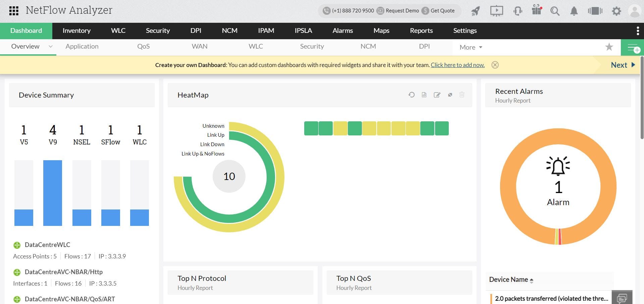The height and width of the screenshot is (304, 644).
Task: Open the settings gear in the header
Action: pyautogui.click(x=616, y=11)
